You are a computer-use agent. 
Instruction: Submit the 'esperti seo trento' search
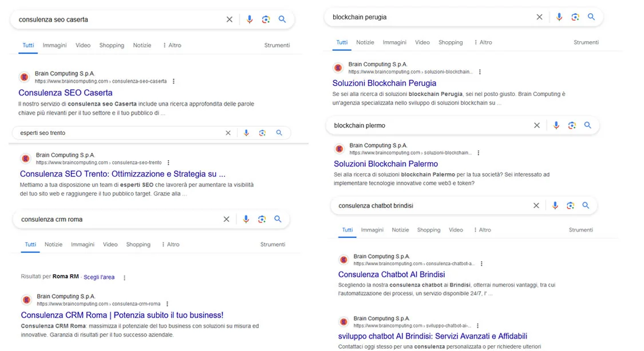pos(279,133)
